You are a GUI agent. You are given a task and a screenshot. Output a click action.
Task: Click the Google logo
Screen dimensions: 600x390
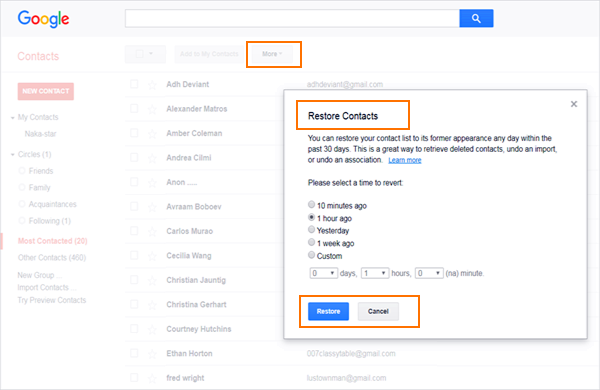click(x=43, y=19)
